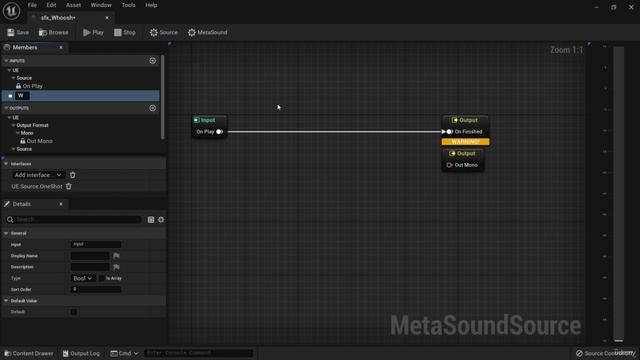Viewport: 640px width, 360px height.
Task: Collapse the Interfaces section
Action: pos(6,164)
